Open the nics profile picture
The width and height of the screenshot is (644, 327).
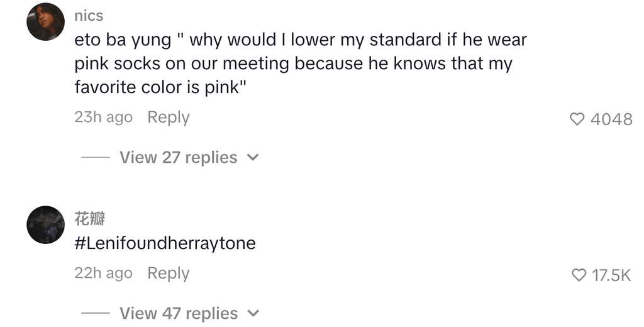click(x=45, y=22)
